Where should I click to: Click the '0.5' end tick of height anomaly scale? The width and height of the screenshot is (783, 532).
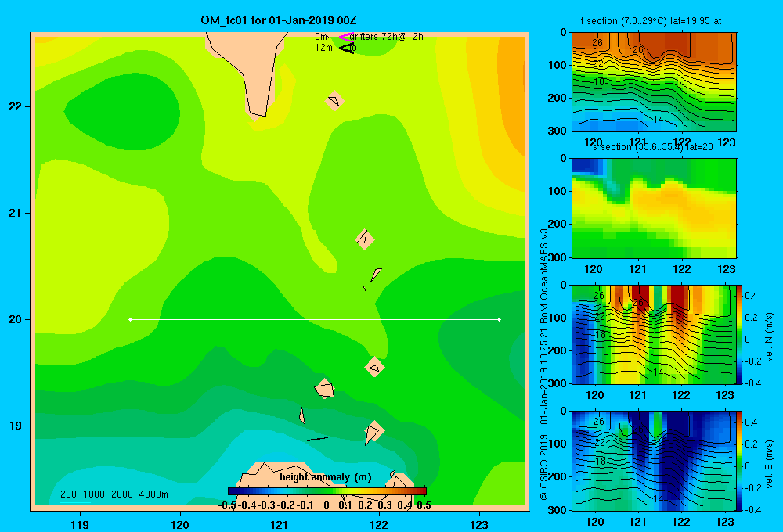click(424, 505)
